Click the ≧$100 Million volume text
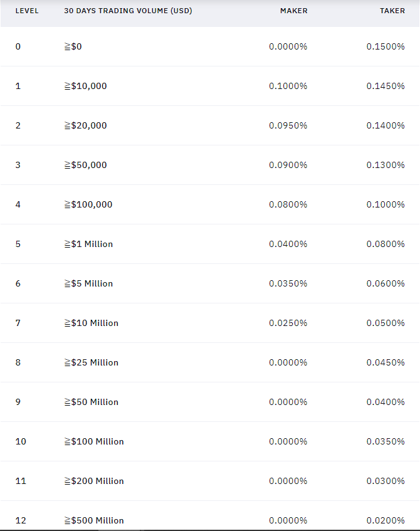The height and width of the screenshot is (531, 420). point(94,441)
